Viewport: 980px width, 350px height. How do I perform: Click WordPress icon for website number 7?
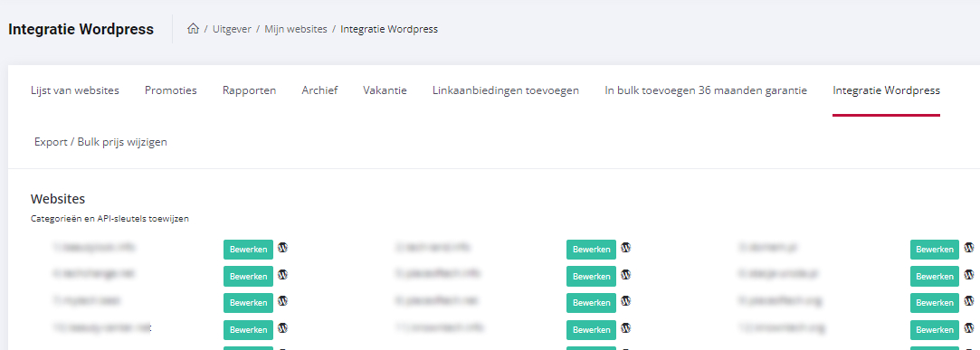282,301
